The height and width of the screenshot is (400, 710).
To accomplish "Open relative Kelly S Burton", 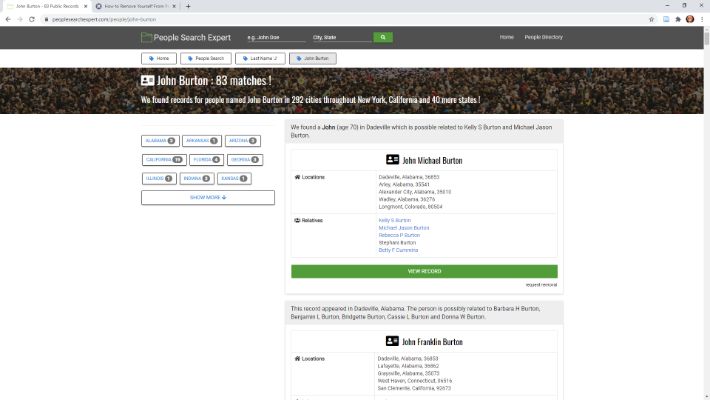I will 395,220.
